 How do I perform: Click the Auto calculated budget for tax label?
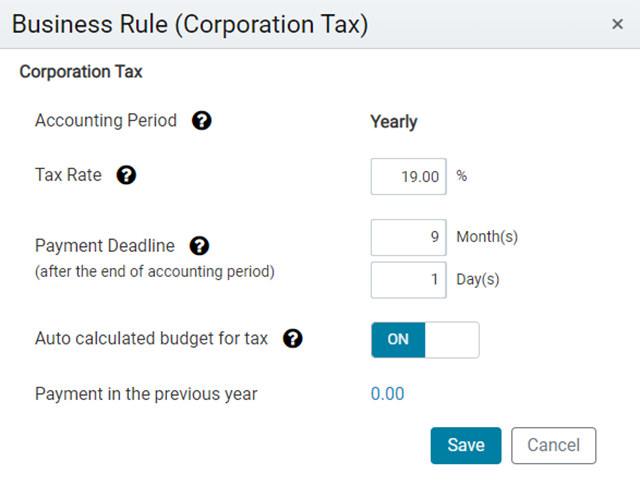[x=151, y=338]
